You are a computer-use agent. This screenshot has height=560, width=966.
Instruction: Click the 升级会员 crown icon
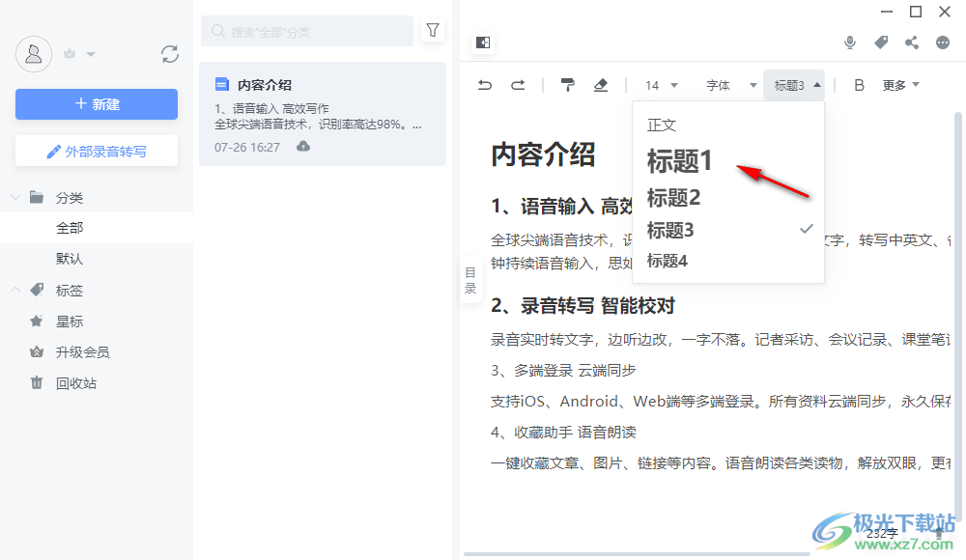point(37,351)
